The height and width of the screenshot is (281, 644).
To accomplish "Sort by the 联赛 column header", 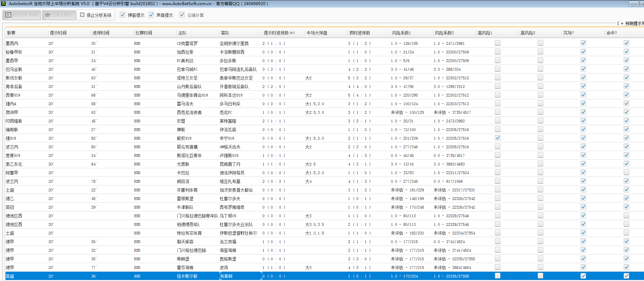I will point(11,33).
